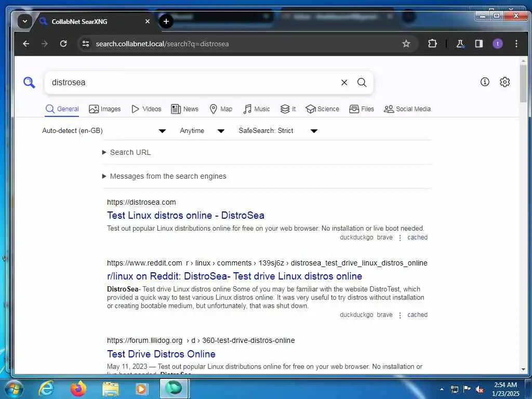Toggle the browser side panel icon
Image resolution: width=532 pixels, height=399 pixels.
tap(478, 44)
